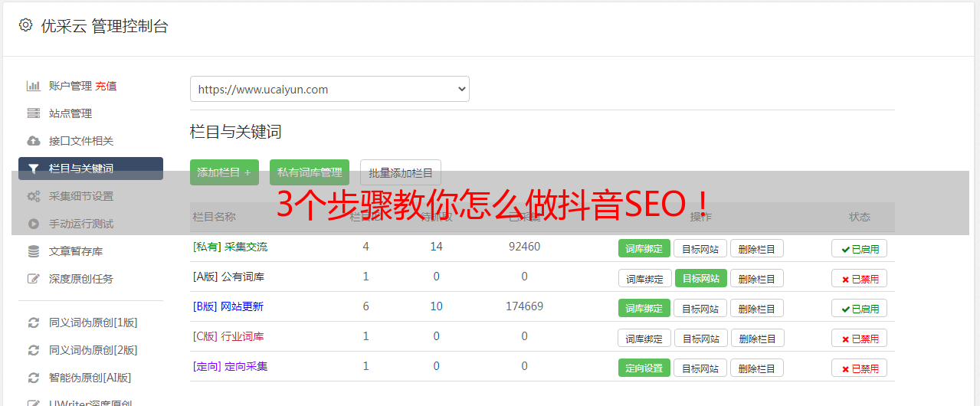Click 删除栏目 for 行业词库 row
980x406 pixels.
(758, 338)
